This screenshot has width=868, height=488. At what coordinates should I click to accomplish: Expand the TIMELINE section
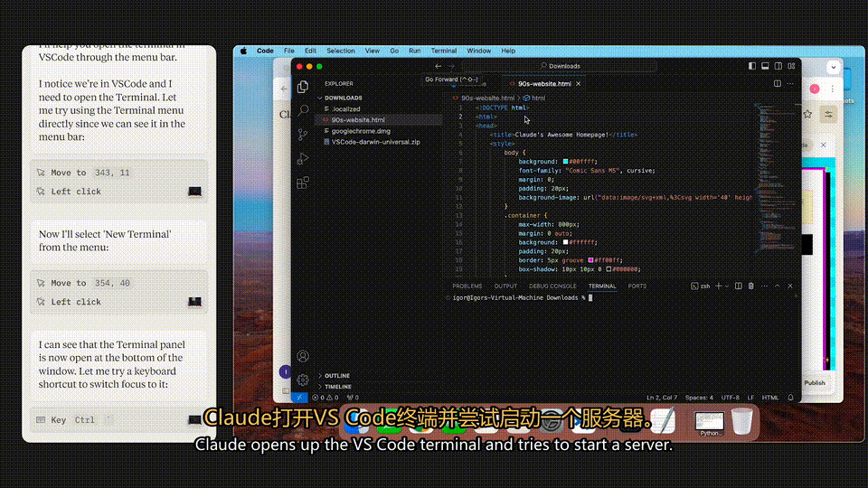[x=337, y=387]
